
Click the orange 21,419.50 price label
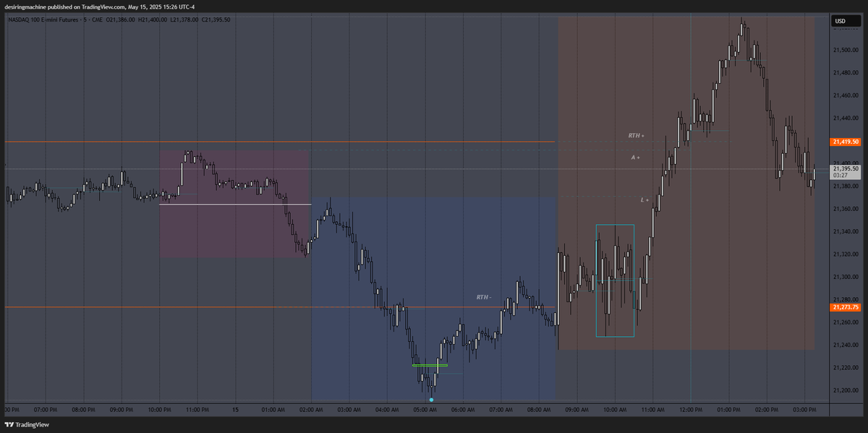[x=846, y=142]
